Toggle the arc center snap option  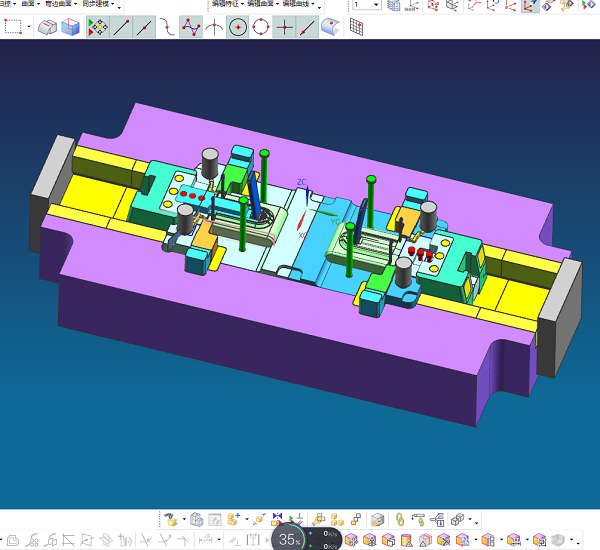click(x=238, y=27)
